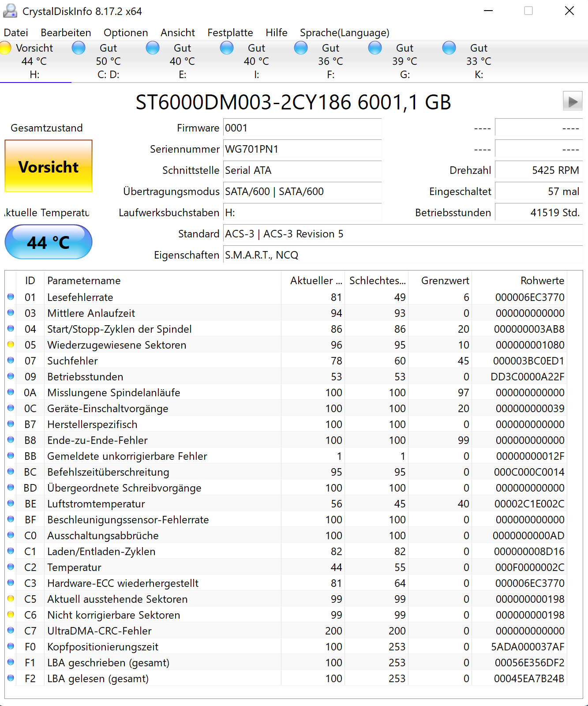Select the yellow Vorsicht disk H: icon

point(5,48)
